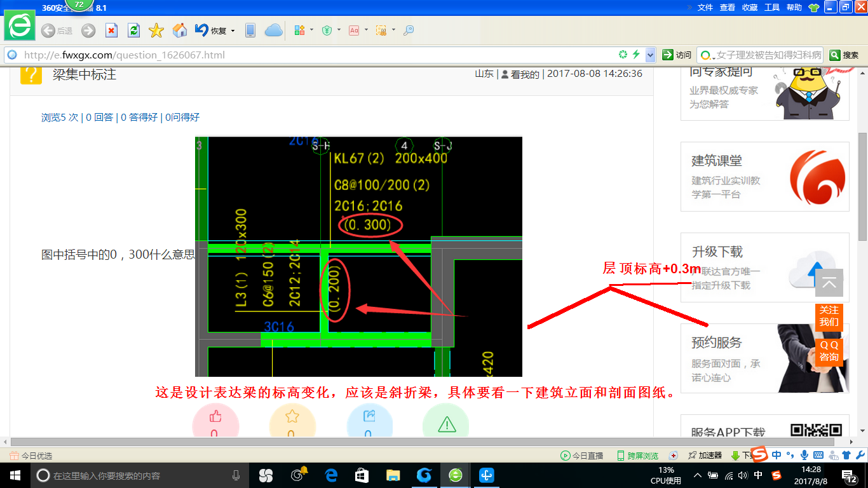Open the Windows Start button
Screen dimensions: 868x488
click(x=15, y=475)
